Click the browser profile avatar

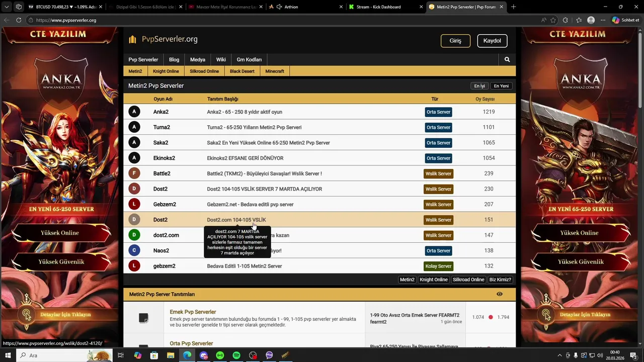click(591, 20)
